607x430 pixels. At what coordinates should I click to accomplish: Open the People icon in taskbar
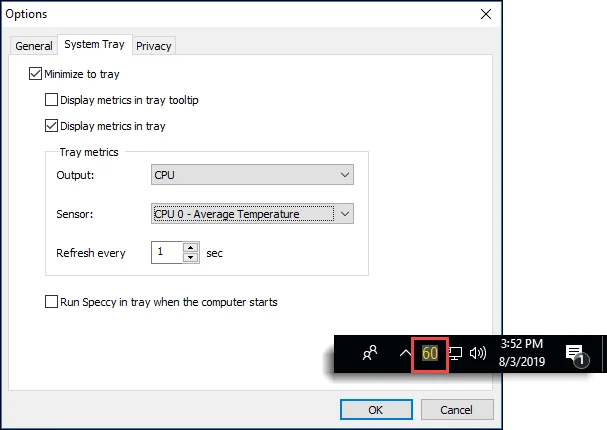pyautogui.click(x=370, y=353)
